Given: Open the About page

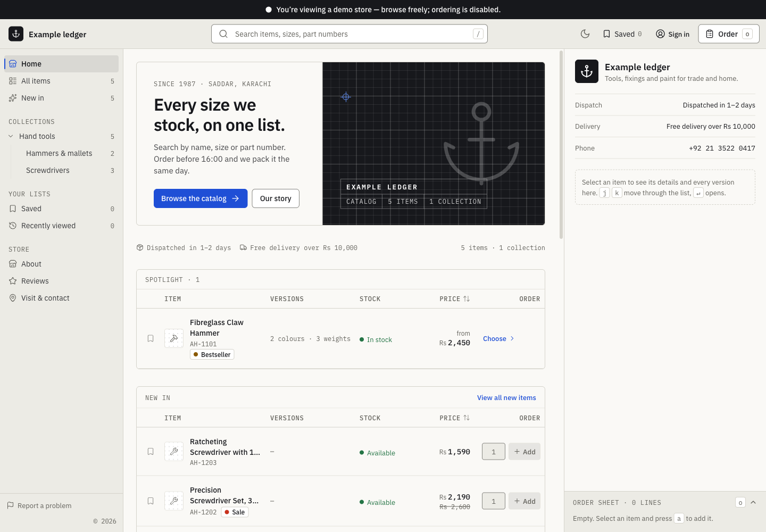Looking at the screenshot, I should pos(62,264).
